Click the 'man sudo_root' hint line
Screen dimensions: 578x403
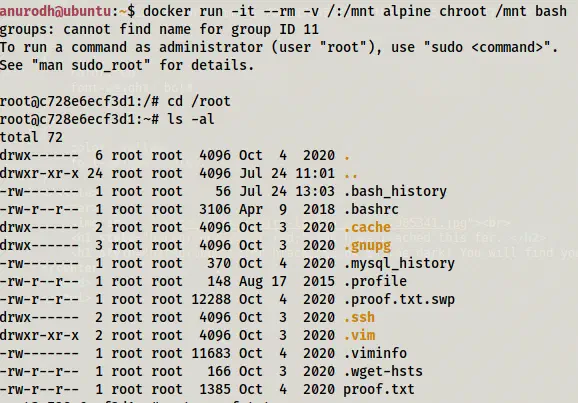(x=127, y=65)
